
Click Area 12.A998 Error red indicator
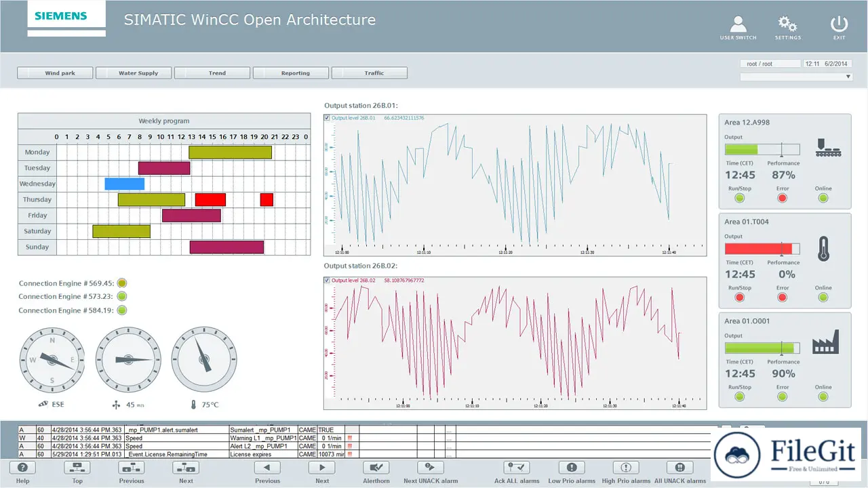782,198
